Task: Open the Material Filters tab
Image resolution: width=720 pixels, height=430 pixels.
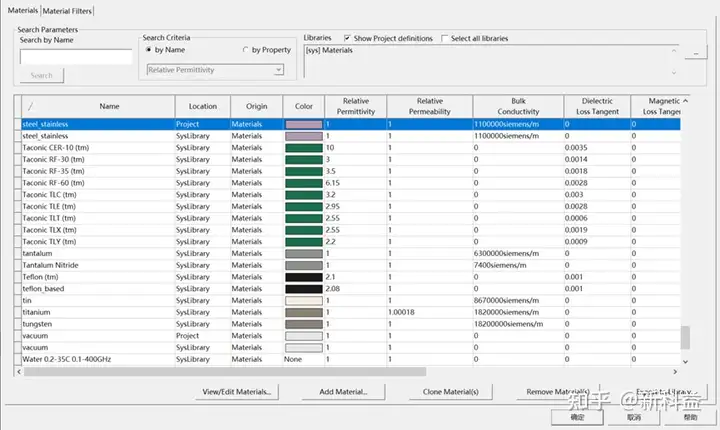Action: tap(67, 11)
